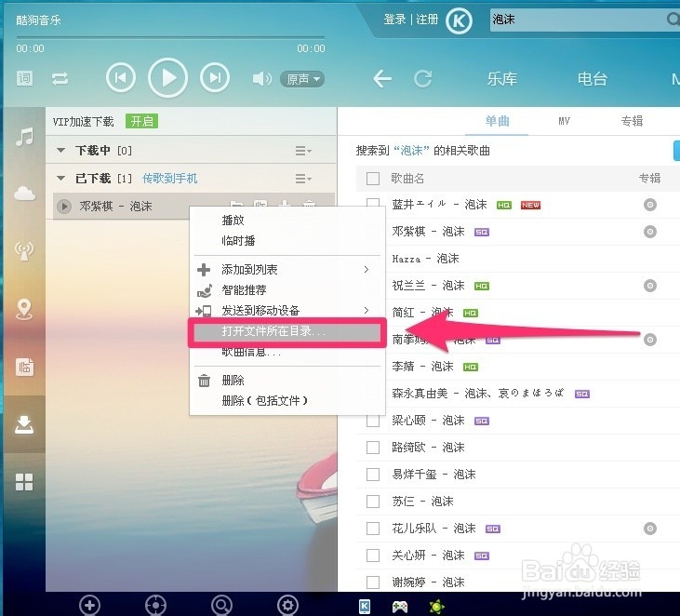Check the box for 花儿乐队 - 泡沫
This screenshot has width=680, height=616.
point(373,529)
